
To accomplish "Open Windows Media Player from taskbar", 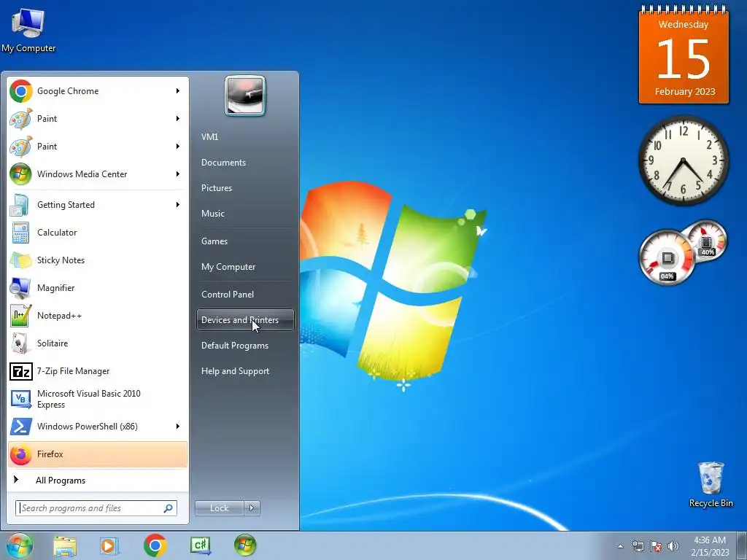I will [x=109, y=545].
